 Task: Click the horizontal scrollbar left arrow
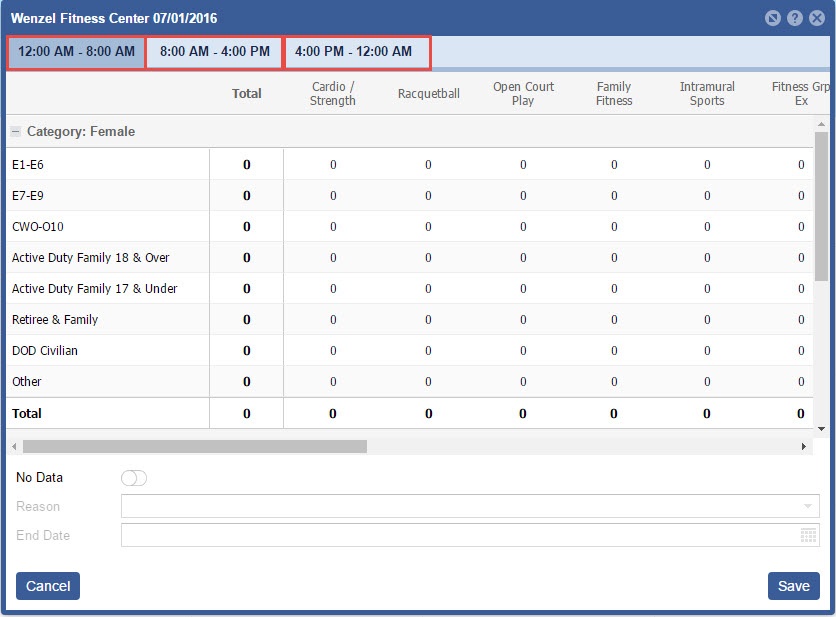click(x=12, y=447)
